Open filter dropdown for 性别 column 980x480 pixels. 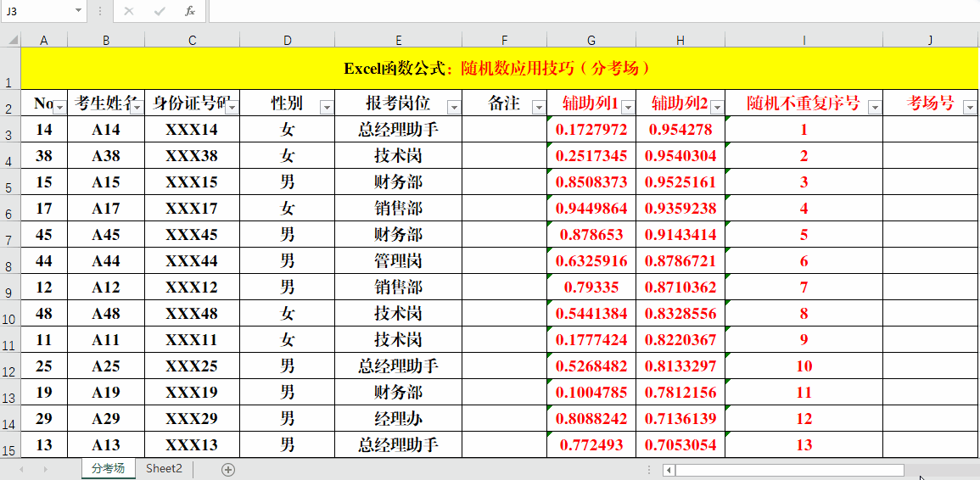click(327, 107)
